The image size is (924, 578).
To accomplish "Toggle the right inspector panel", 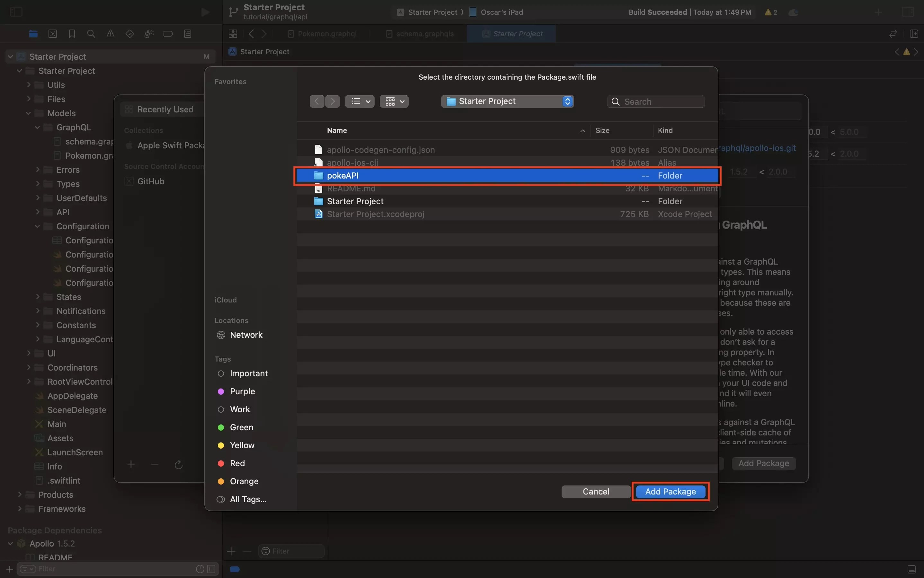I will [908, 12].
